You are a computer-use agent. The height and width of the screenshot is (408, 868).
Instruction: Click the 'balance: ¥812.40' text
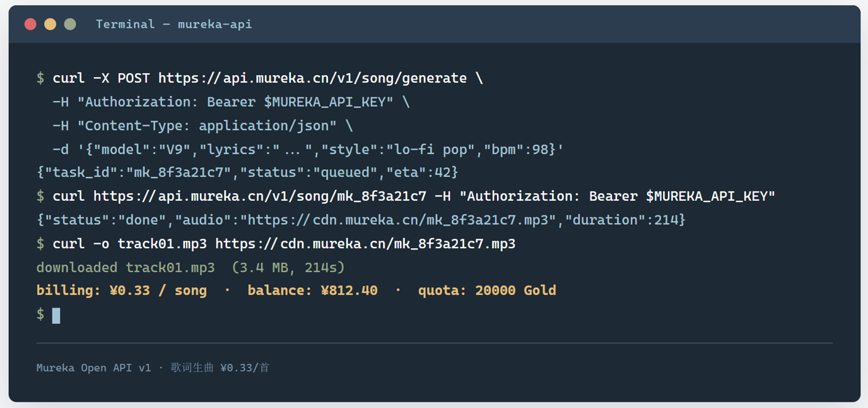click(x=312, y=291)
